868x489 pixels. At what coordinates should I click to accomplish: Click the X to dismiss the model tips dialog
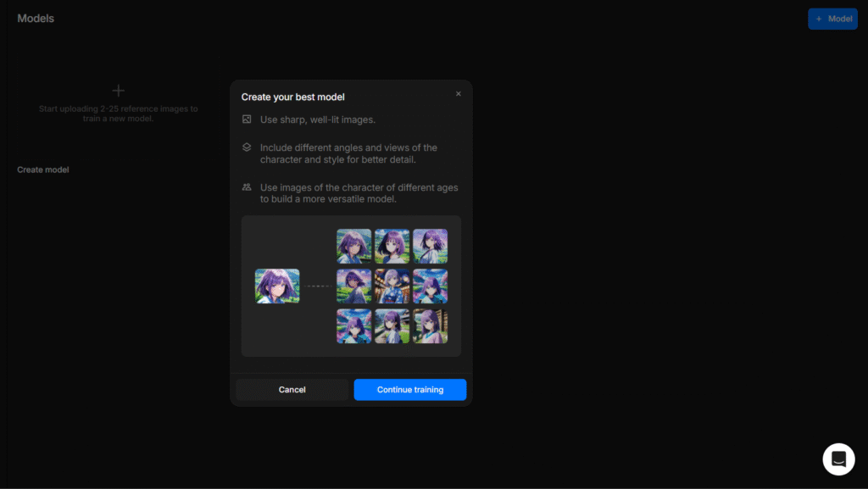pyautogui.click(x=459, y=93)
